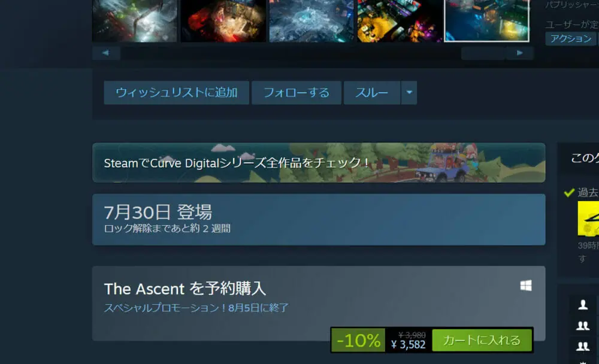The height and width of the screenshot is (364, 599).
Task: Expand the スルー dropdown arrow
Action: pos(409,92)
